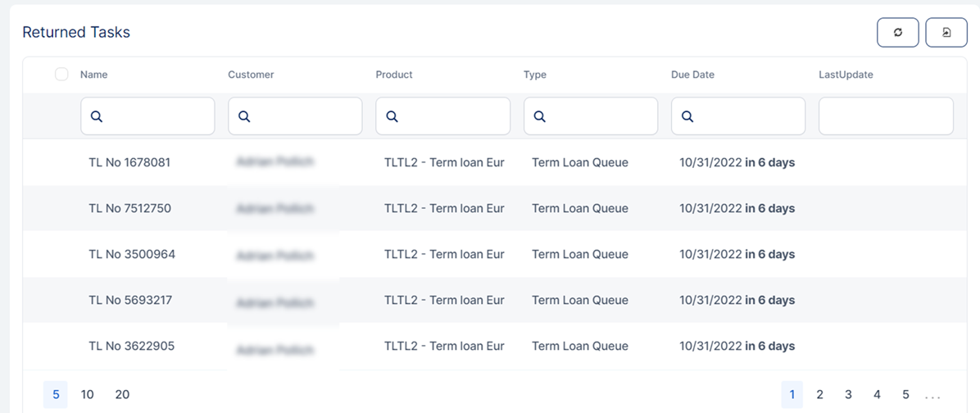Click search icon in Type filter

[x=539, y=116]
